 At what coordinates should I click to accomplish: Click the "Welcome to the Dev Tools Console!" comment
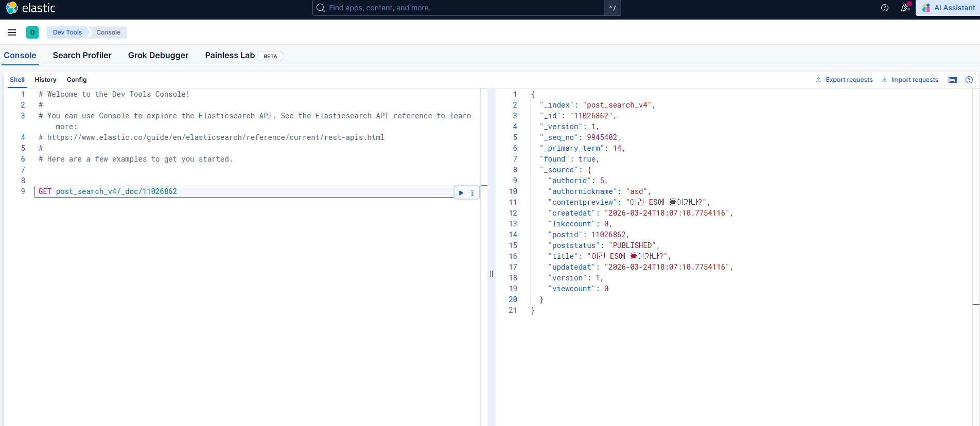tap(114, 94)
